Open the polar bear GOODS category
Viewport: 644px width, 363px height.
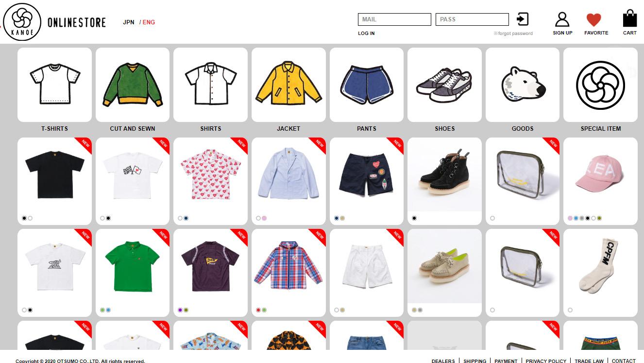click(x=523, y=85)
